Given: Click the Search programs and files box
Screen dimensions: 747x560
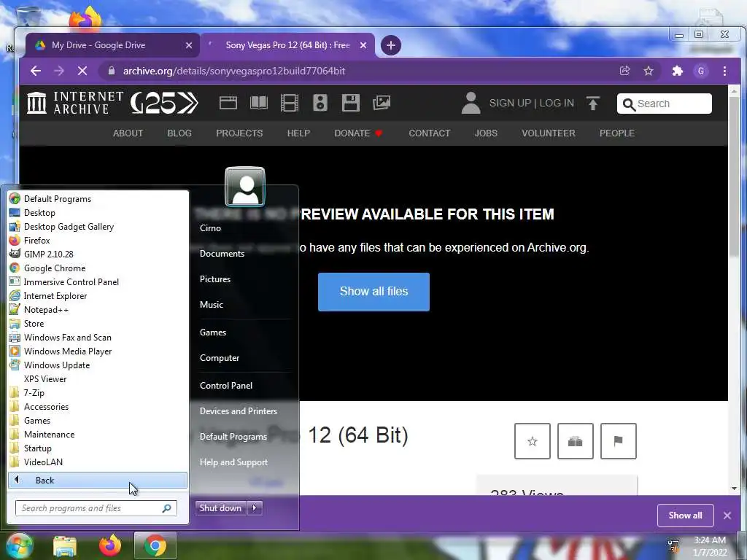Looking at the screenshot, I should 96,508.
